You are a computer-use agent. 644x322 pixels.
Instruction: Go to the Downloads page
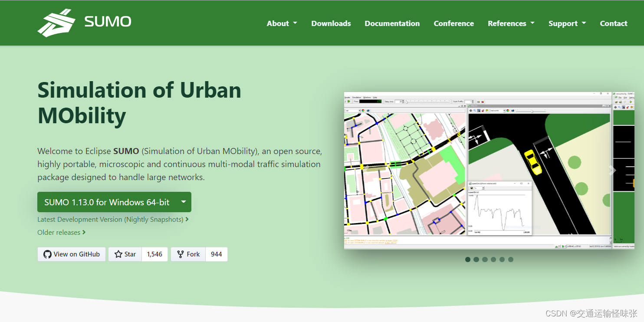(x=331, y=23)
